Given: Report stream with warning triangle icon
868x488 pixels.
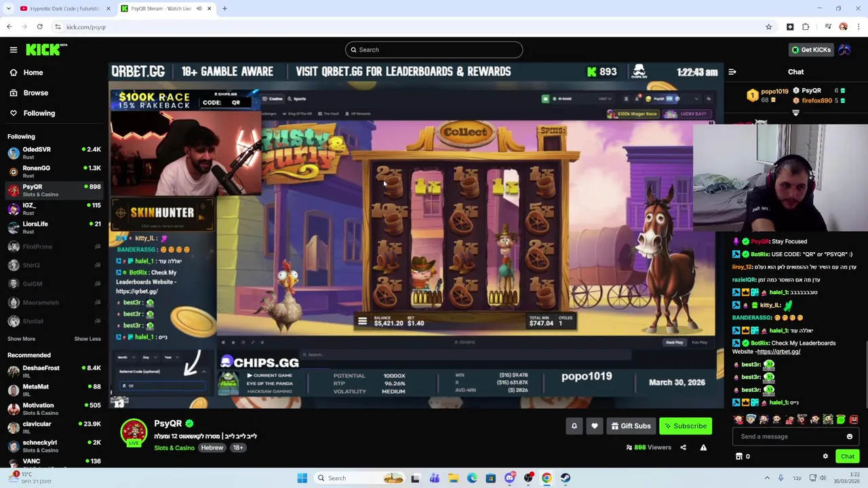Looking at the screenshot, I should [703, 447].
